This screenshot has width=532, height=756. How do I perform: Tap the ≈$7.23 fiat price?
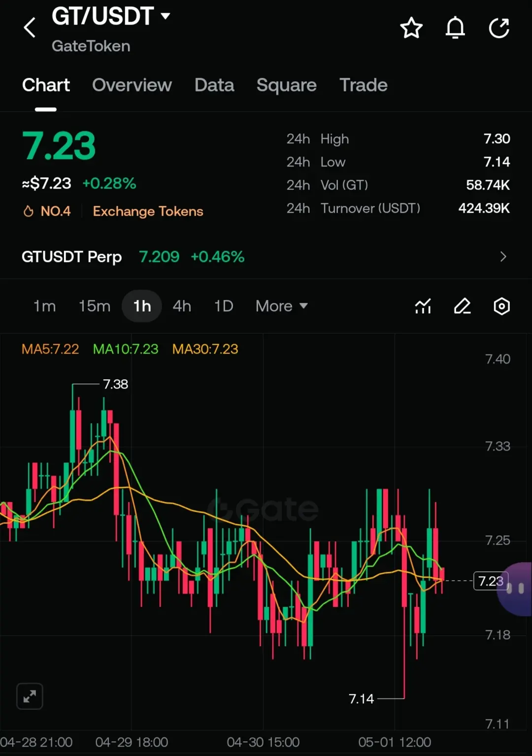(x=47, y=183)
